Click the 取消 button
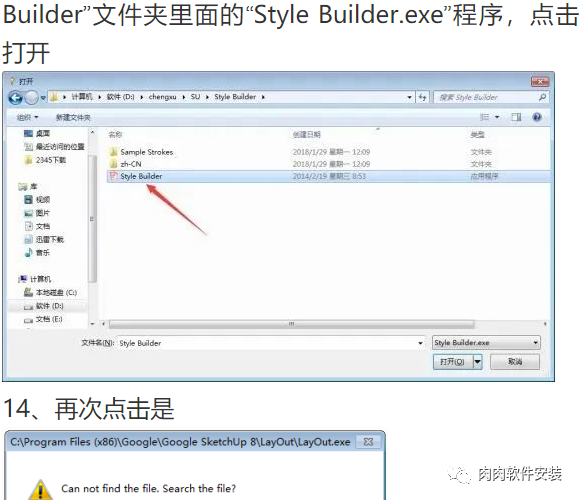 (x=515, y=362)
